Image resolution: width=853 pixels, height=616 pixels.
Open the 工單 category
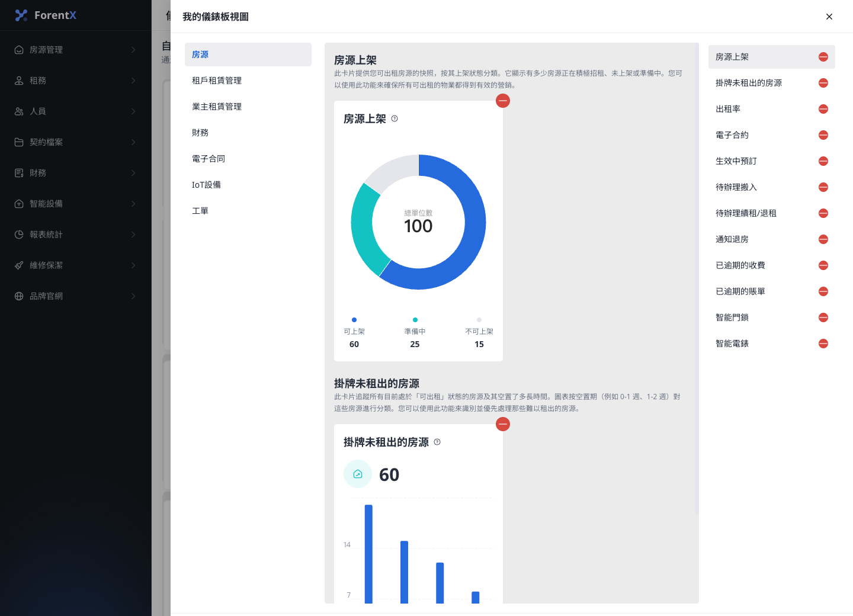click(248, 211)
